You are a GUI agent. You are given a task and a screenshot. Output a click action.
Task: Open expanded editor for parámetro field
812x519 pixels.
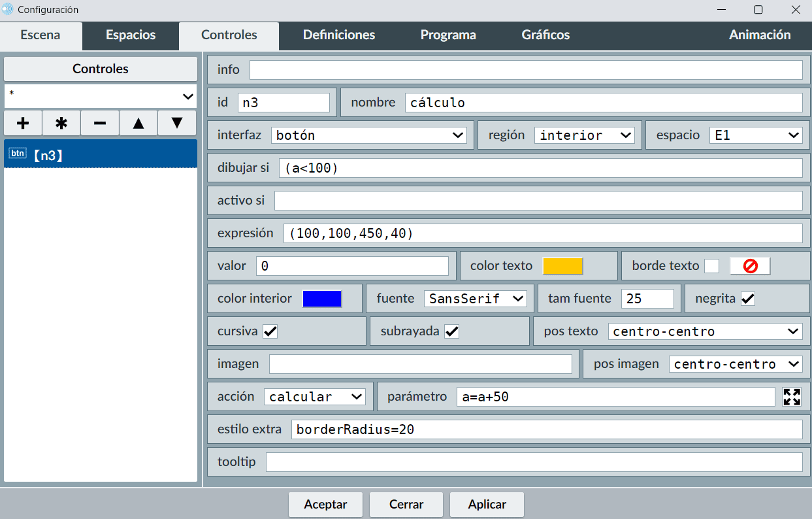792,397
